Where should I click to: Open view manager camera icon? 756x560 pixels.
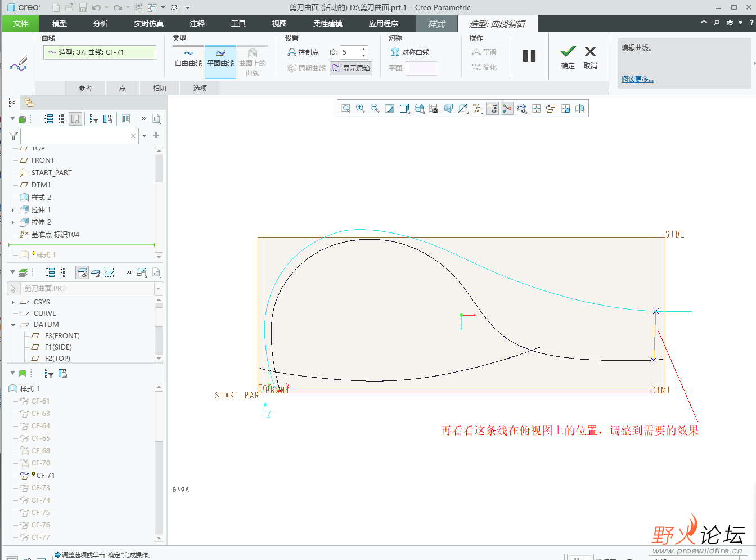point(434,108)
